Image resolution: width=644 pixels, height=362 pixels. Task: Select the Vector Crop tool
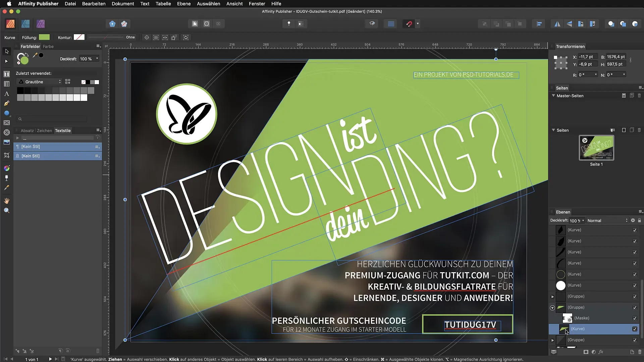[x=7, y=155]
